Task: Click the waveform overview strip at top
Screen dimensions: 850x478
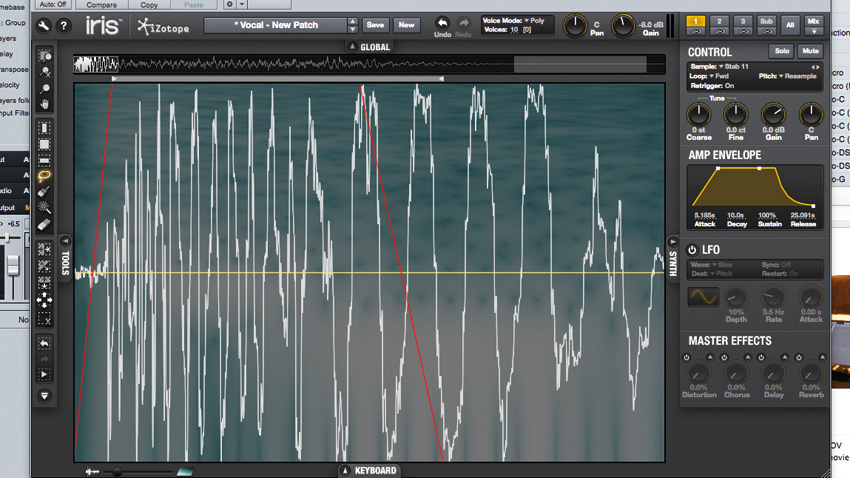Action: 369,64
